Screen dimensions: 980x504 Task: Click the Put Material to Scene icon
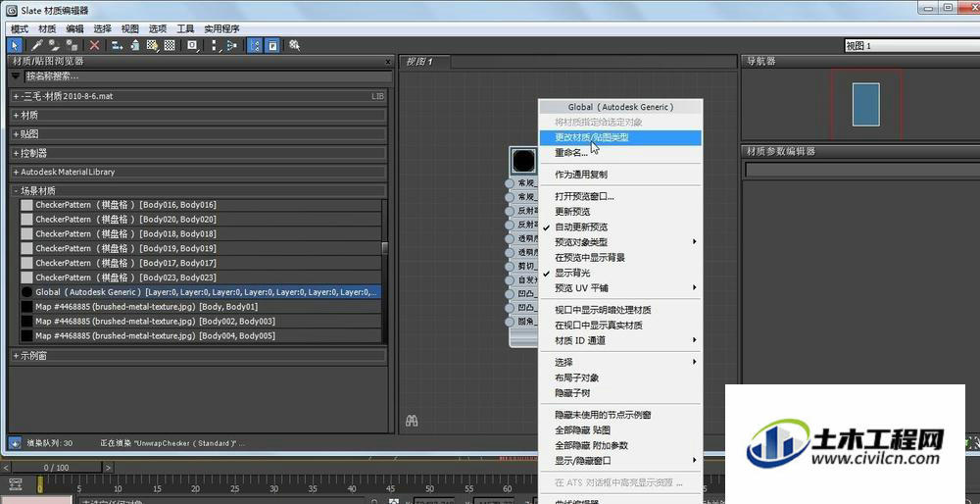pyautogui.click(x=54, y=45)
